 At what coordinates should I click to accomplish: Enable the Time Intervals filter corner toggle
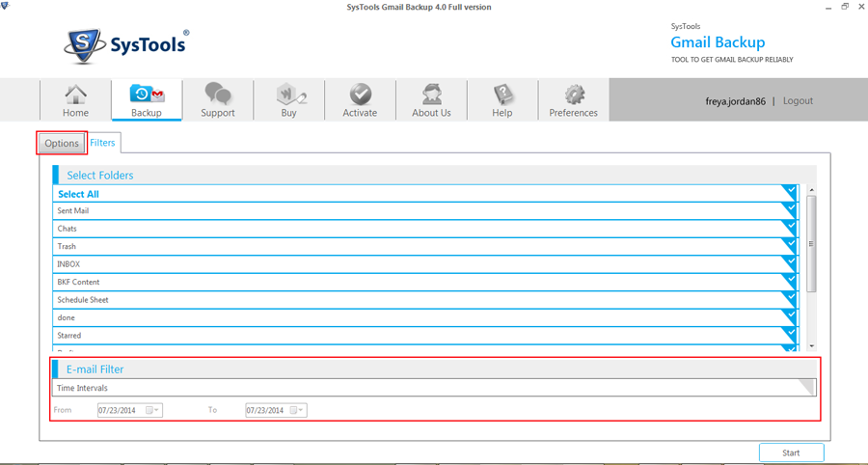[x=807, y=387]
